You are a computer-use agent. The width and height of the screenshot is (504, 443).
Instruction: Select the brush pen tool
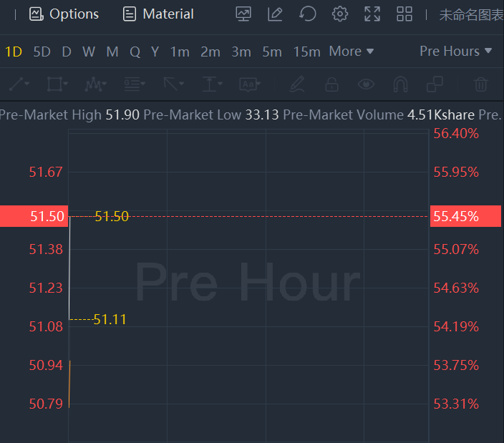297,84
